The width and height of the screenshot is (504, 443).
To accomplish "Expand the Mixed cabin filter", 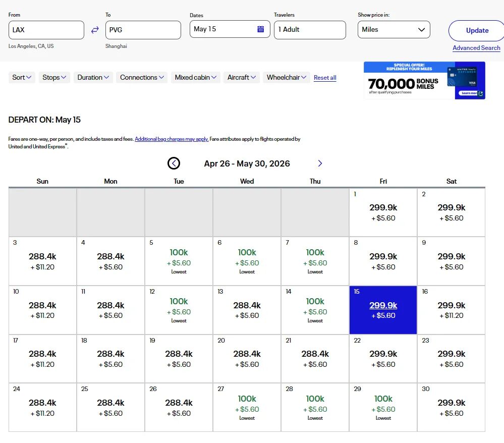I will [196, 77].
